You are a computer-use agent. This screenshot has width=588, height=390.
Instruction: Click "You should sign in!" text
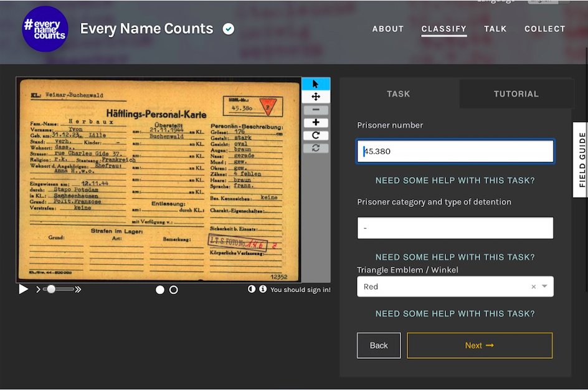[300, 290]
